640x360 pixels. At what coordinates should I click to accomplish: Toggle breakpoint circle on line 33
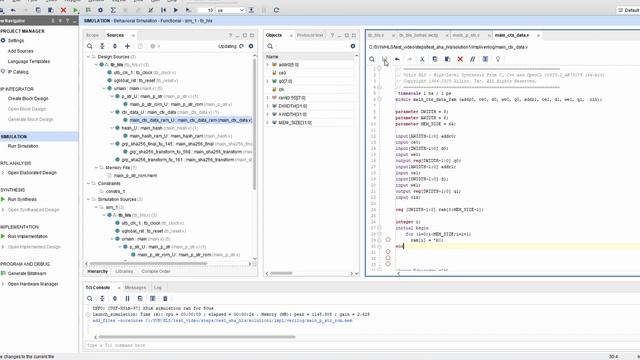388,264
